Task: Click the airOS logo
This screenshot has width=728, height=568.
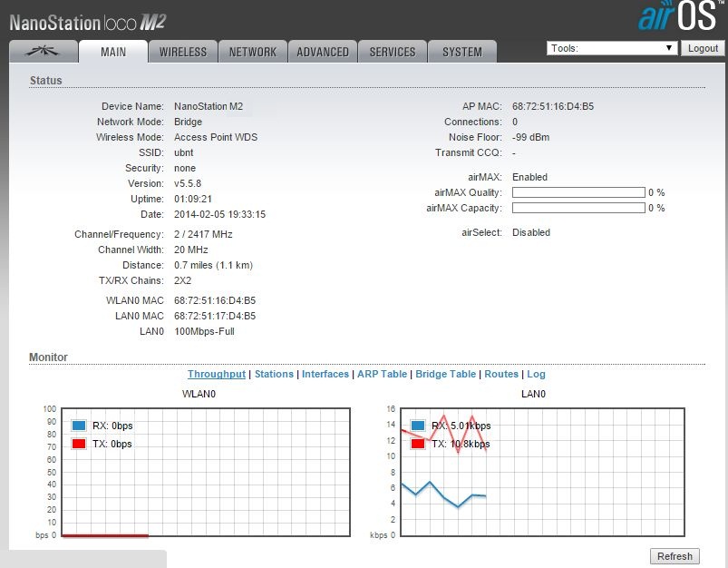Action: pos(677,18)
